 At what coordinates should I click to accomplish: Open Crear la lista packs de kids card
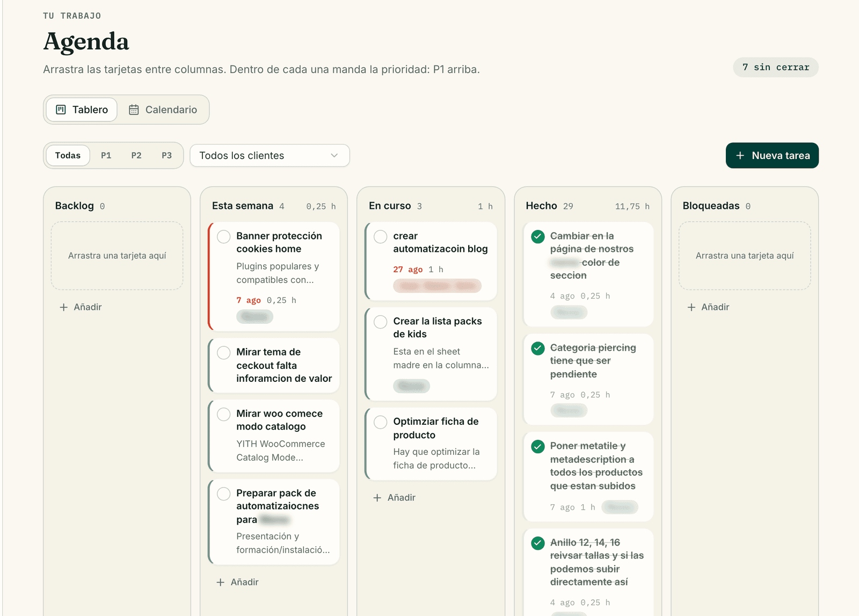pyautogui.click(x=431, y=354)
